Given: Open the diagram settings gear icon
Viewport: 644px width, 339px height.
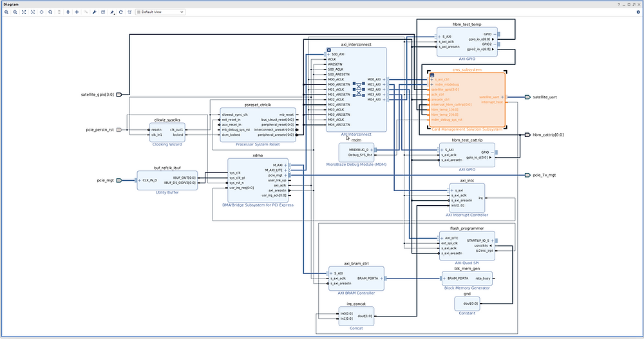Looking at the screenshot, I should pos(638,12).
